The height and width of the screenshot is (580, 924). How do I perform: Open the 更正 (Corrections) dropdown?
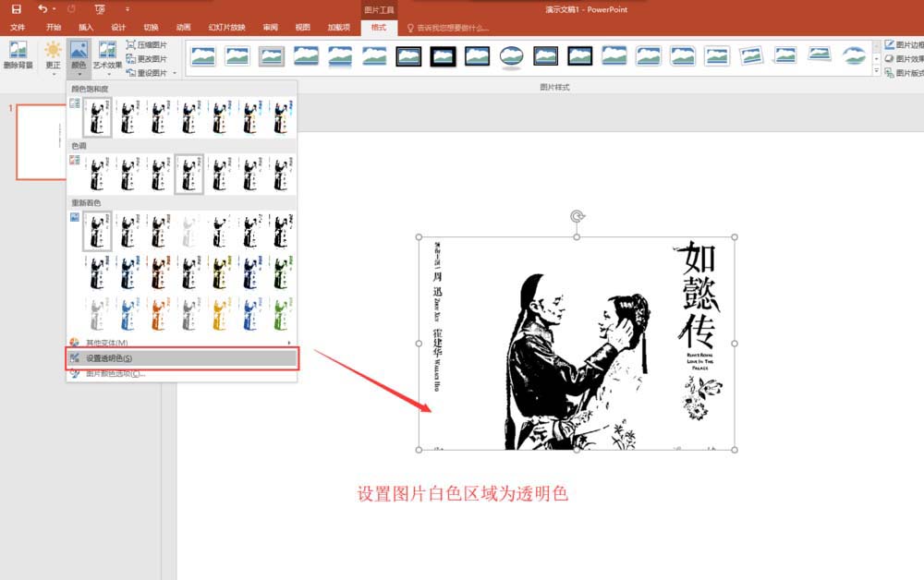pyautogui.click(x=53, y=57)
